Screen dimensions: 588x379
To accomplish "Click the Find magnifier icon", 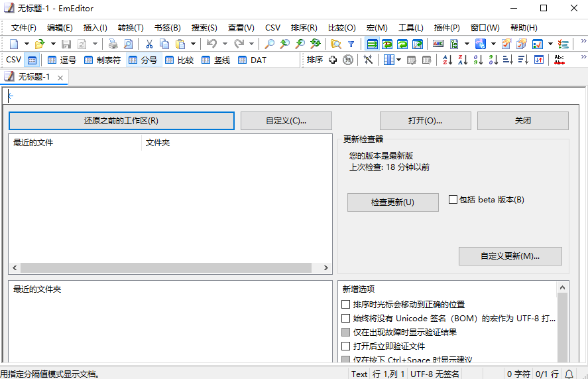I will 269,44.
